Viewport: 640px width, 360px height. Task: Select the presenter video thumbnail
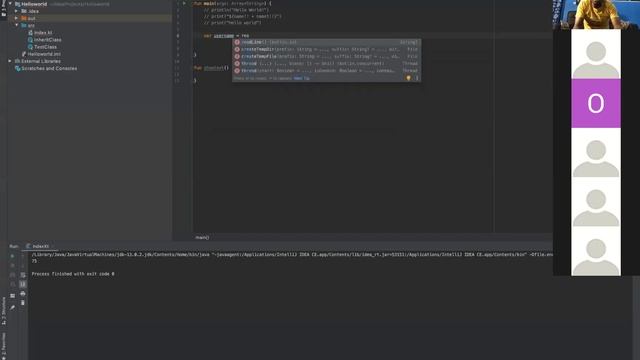pyautogui.click(x=596, y=14)
